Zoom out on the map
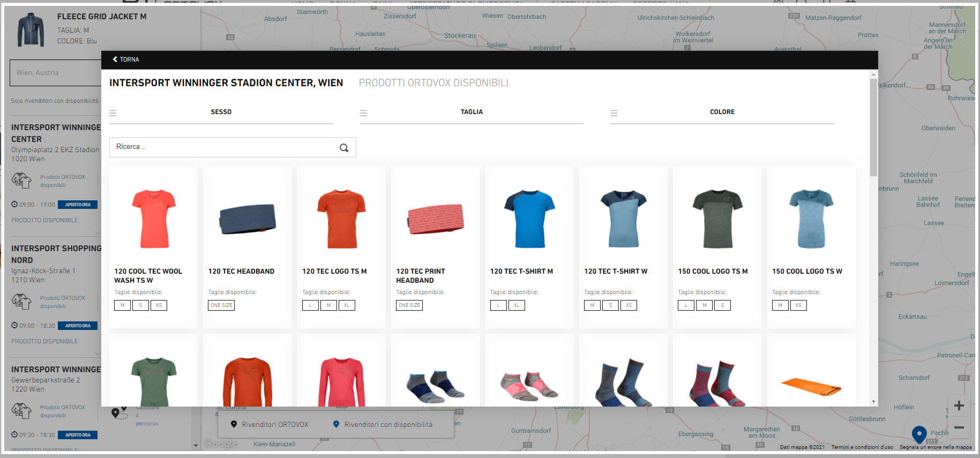Screen dimensions: 980x458 tap(959, 427)
